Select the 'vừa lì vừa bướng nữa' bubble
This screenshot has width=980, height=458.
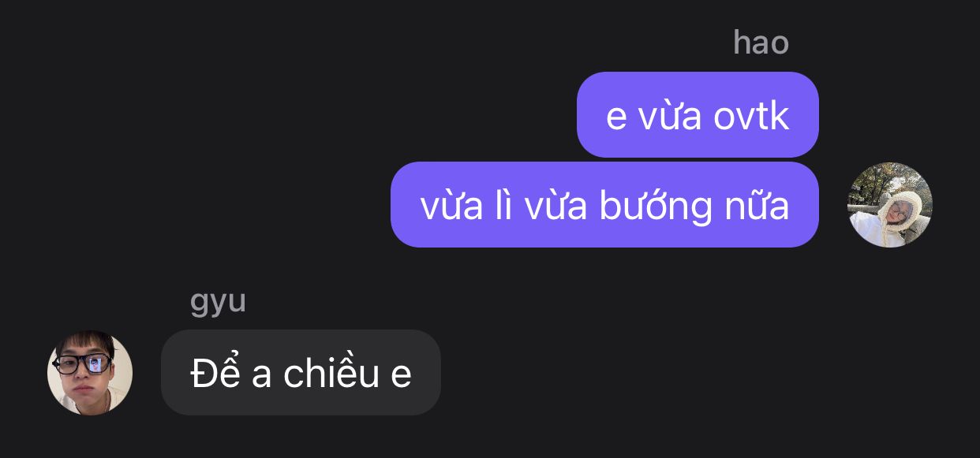604,205
